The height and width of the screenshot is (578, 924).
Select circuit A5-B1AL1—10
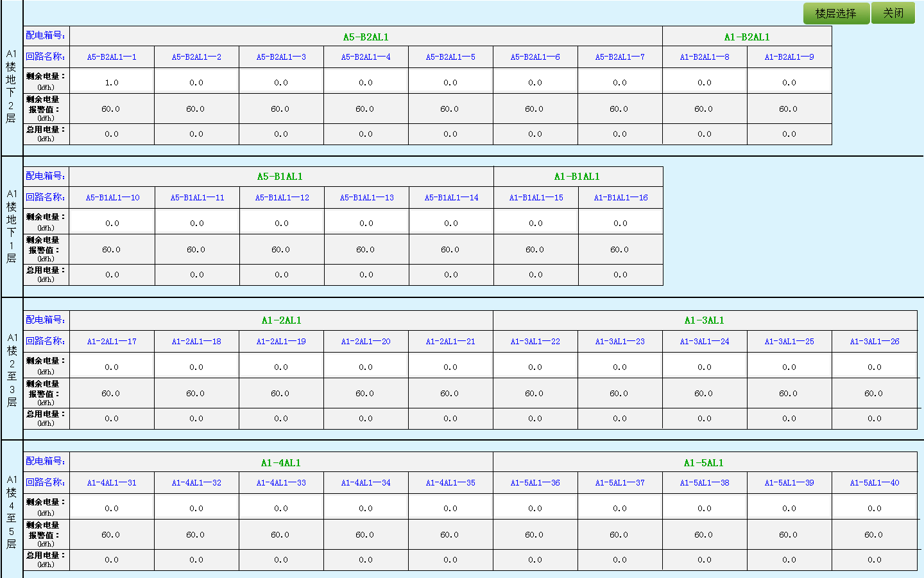[x=113, y=198]
